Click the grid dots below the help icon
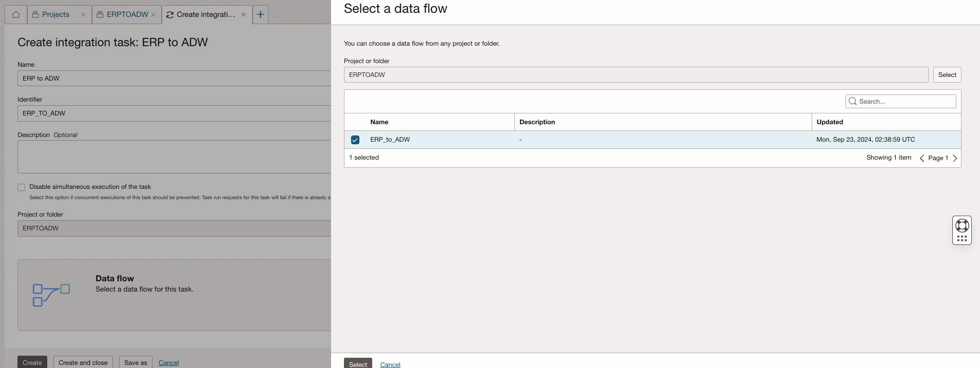Image resolution: width=980 pixels, height=368 pixels. click(x=962, y=239)
